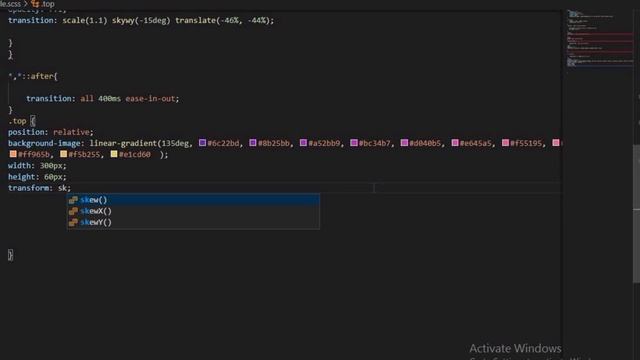Open color picker for #a52bb9 swatch
The width and height of the screenshot is (640, 360).
[303, 142]
